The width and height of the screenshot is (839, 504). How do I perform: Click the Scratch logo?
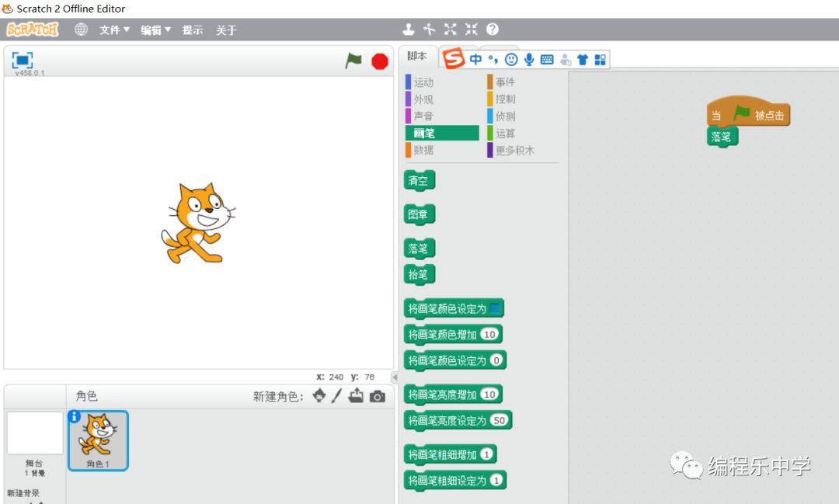(33, 29)
